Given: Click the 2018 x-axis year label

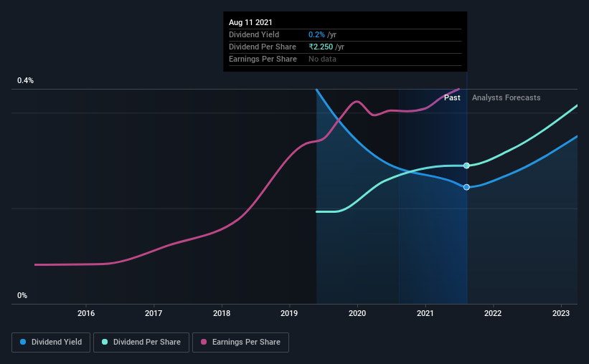Looking at the screenshot, I should pyautogui.click(x=222, y=313).
